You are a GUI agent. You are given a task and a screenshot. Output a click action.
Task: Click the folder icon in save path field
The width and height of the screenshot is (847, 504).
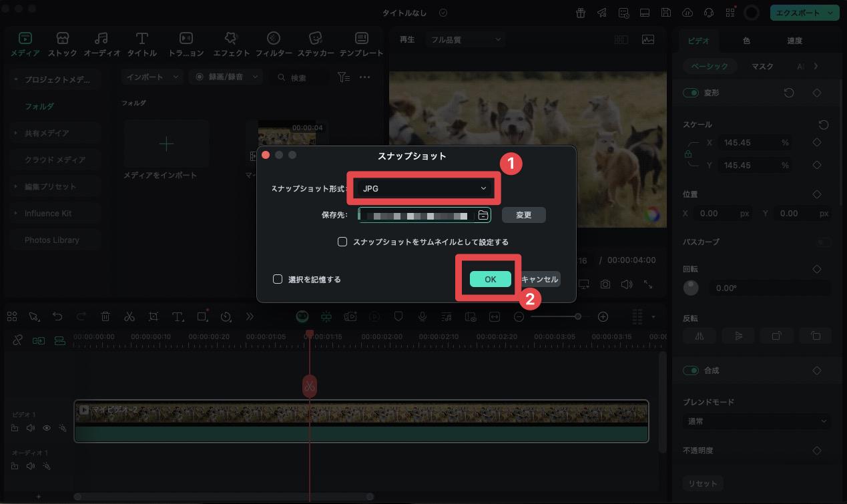point(483,215)
